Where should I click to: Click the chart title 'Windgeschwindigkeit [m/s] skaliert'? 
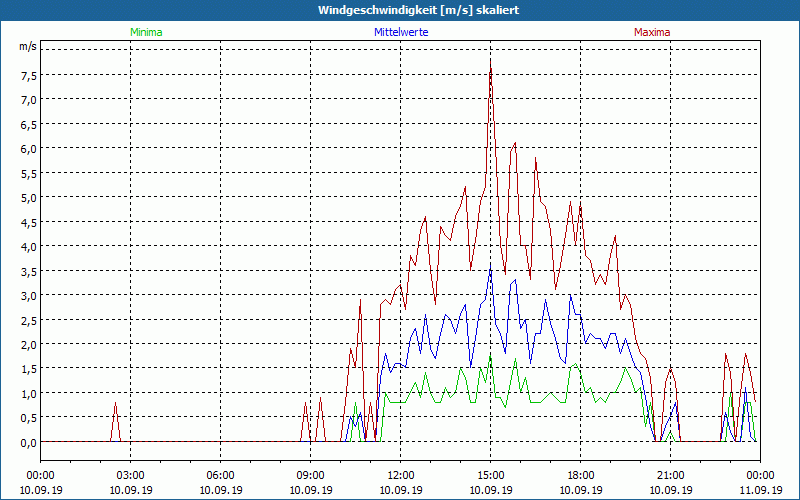(x=418, y=10)
